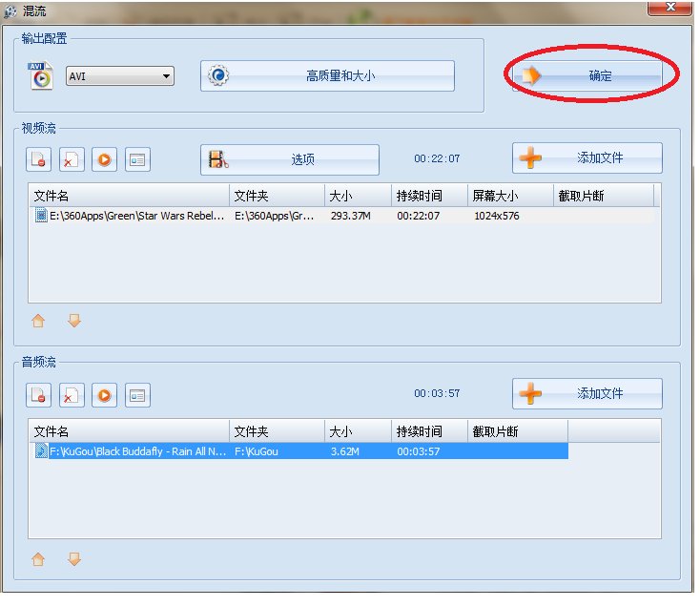
Task: Play the selected video in 视频流 toolbar
Action: [105, 159]
